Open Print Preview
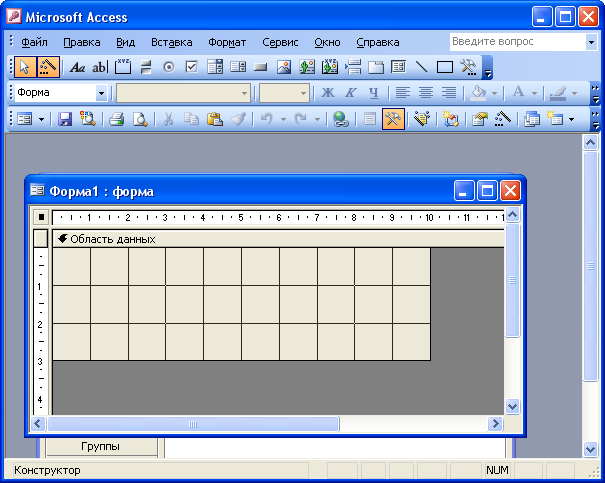 140,119
